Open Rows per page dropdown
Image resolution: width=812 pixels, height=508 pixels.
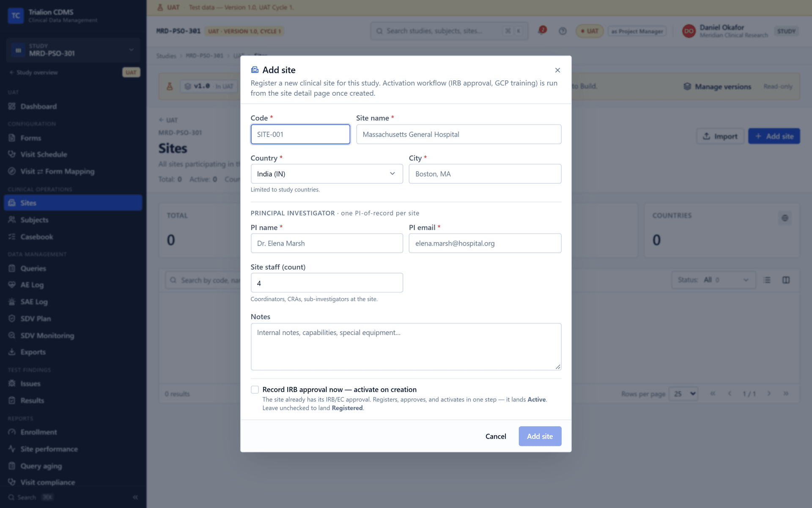[x=683, y=394]
